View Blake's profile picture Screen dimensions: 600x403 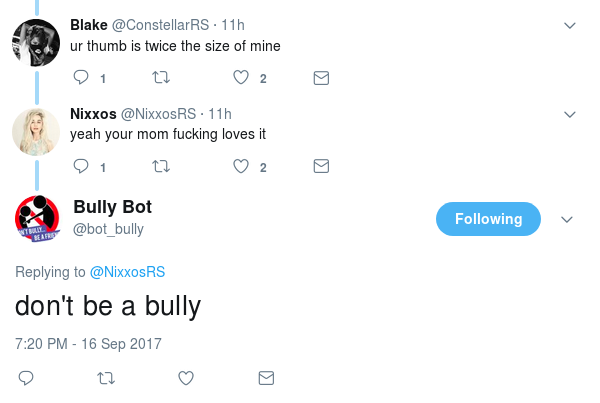pyautogui.click(x=35, y=44)
